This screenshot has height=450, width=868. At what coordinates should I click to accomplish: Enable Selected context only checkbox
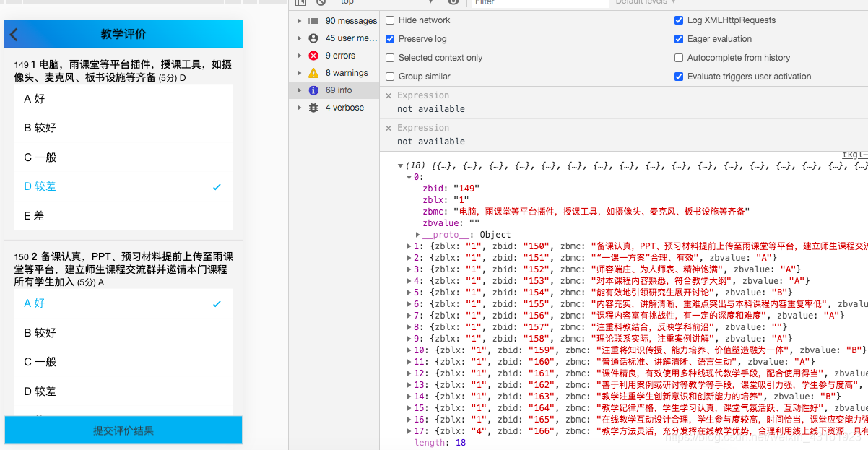tap(390, 58)
